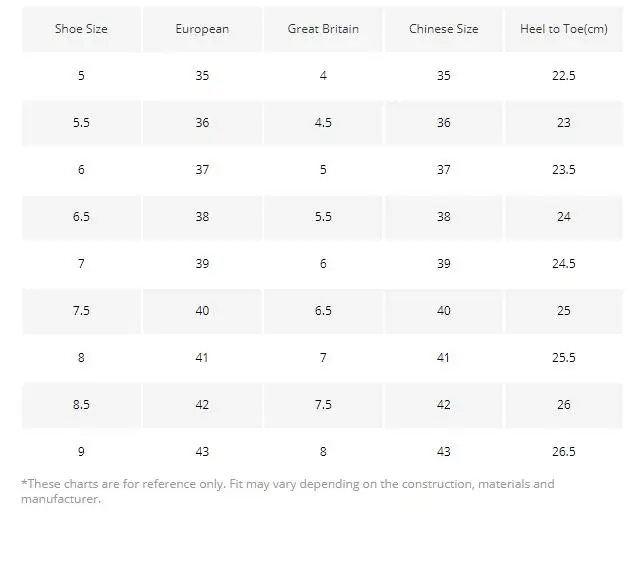This screenshot has width=643, height=561.
Task: Click the European column header
Action: pyautogui.click(x=202, y=29)
